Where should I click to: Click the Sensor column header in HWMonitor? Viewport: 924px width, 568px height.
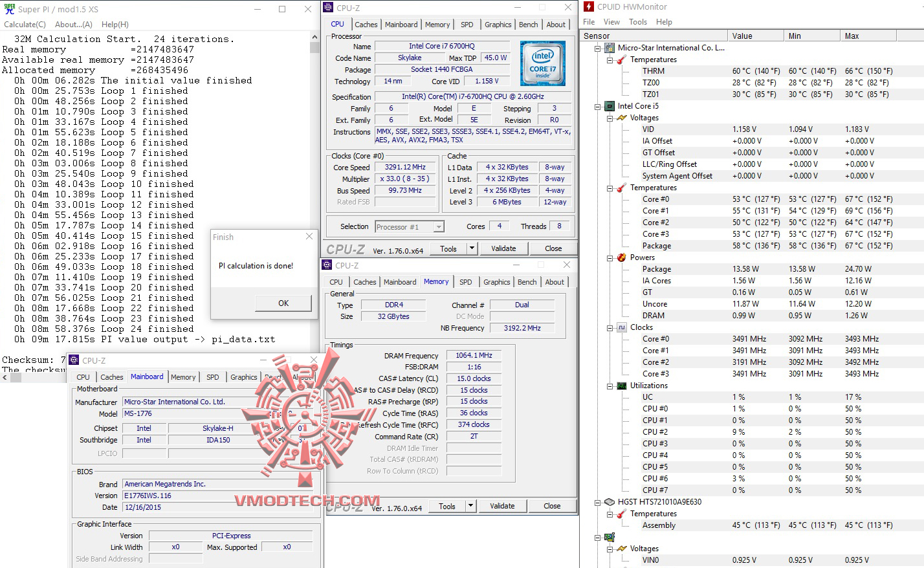pos(653,36)
